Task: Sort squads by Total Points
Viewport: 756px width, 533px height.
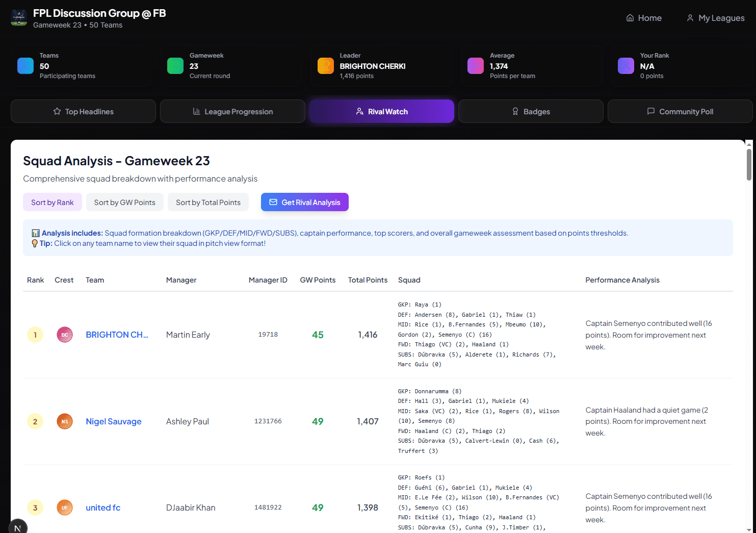Action: tap(208, 202)
